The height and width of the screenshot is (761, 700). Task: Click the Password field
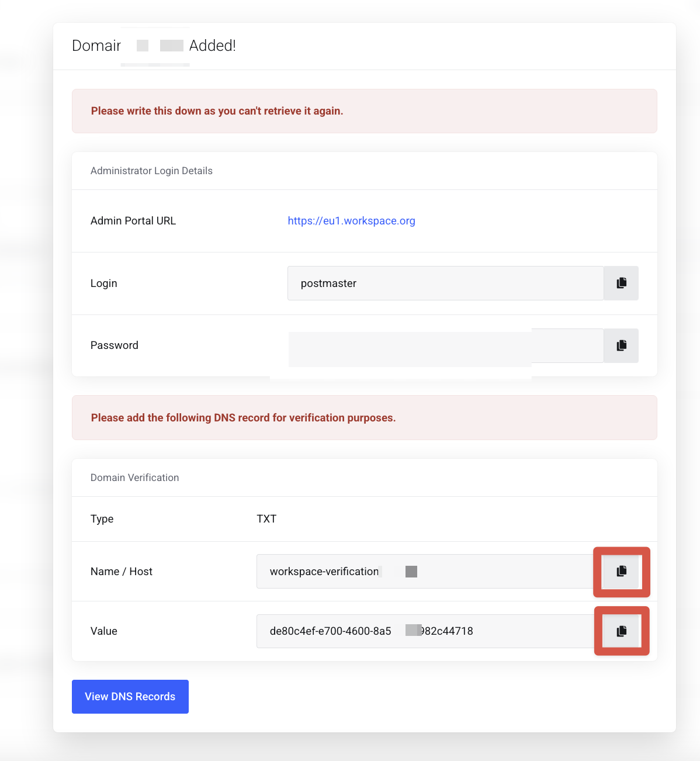tap(445, 345)
